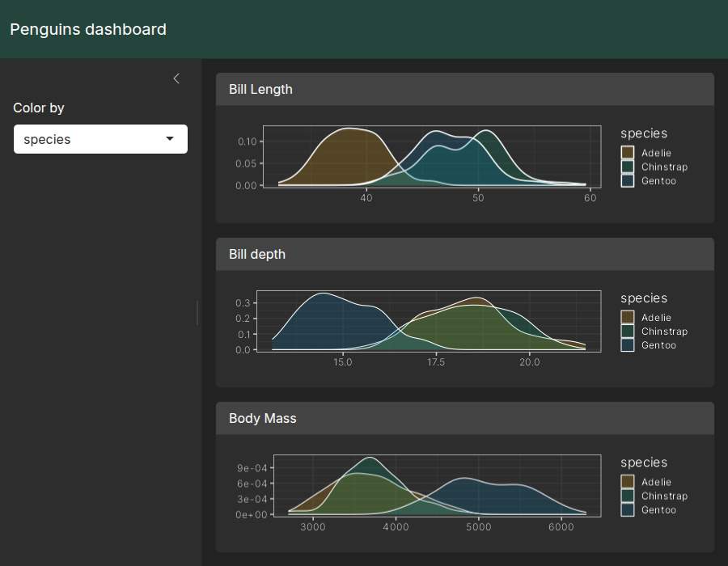The height and width of the screenshot is (566, 728).
Task: Click the Bill Length density plot
Action: point(431,157)
